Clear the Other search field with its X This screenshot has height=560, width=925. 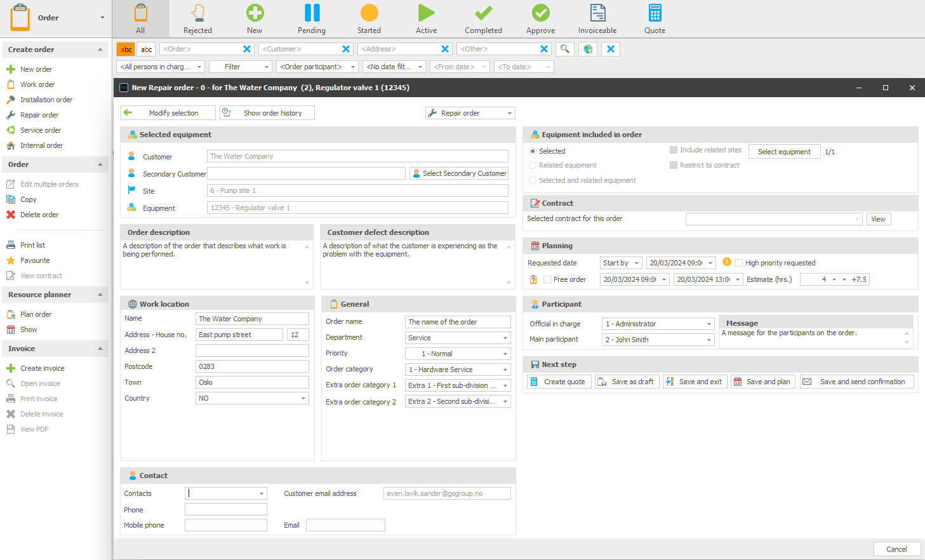click(x=544, y=49)
